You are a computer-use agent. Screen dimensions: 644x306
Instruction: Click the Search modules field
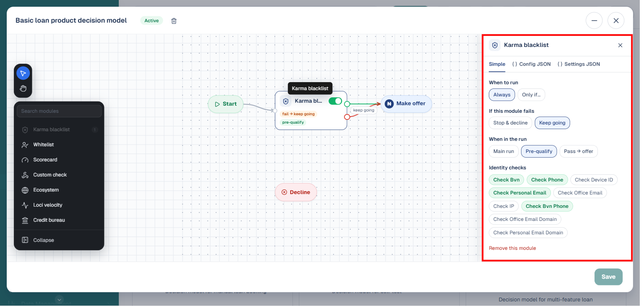[x=59, y=111]
